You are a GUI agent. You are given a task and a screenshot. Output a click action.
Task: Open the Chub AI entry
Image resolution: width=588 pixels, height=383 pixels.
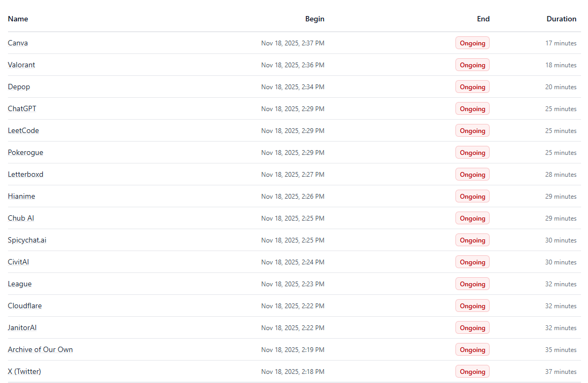(21, 218)
